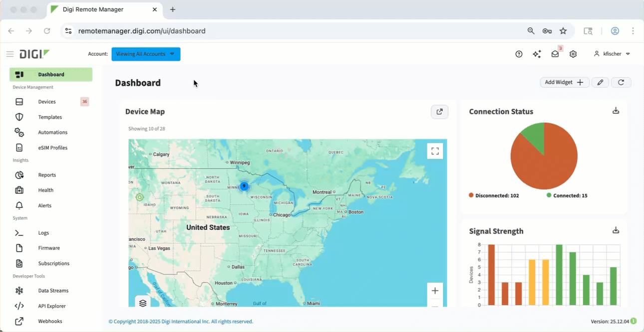Download the Connection Status chart

pyautogui.click(x=616, y=111)
